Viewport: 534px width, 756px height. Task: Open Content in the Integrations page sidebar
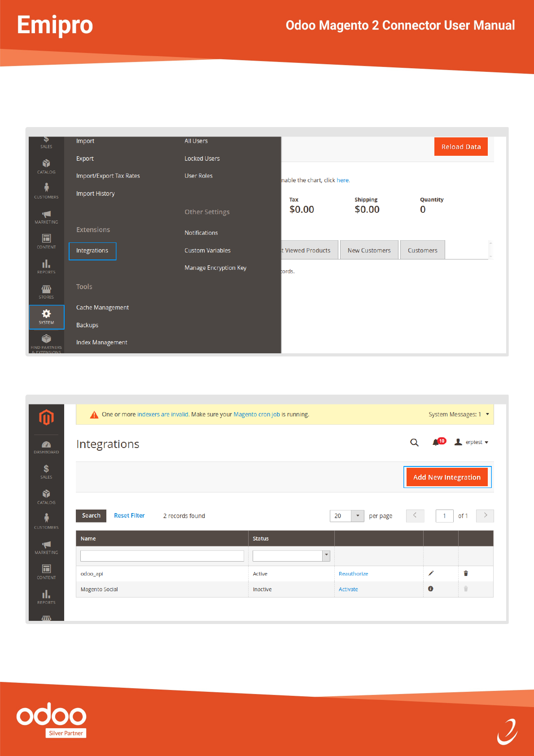point(46,572)
